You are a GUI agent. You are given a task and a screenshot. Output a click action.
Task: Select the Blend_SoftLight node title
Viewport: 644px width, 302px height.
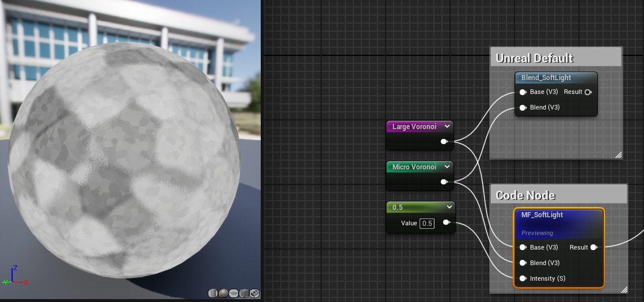[x=546, y=78]
